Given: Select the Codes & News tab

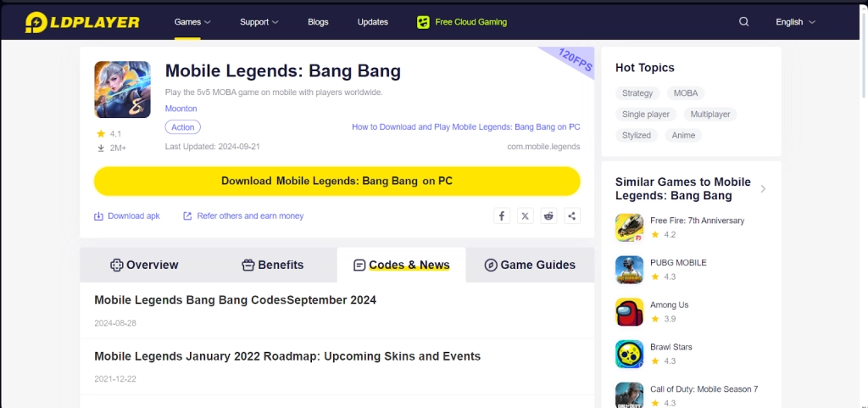Looking at the screenshot, I should pos(401,265).
